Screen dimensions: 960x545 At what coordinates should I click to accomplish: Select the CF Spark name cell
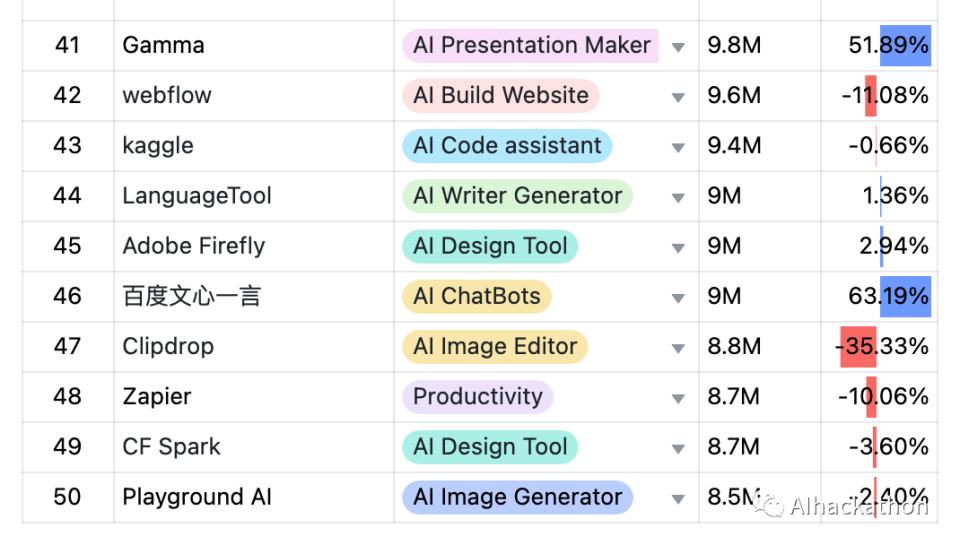pos(253,447)
